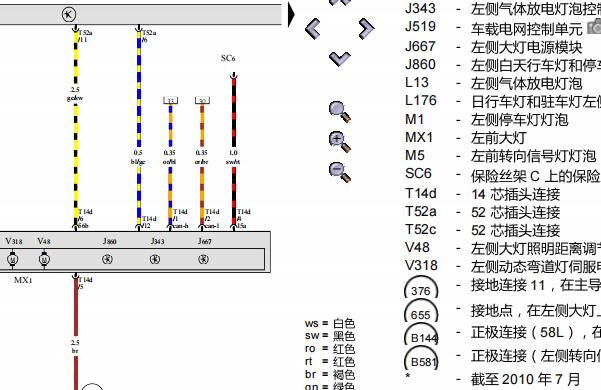The width and height of the screenshot is (601, 390).
Task: Pan the diagram left with the left arrow
Action: tap(313, 29)
